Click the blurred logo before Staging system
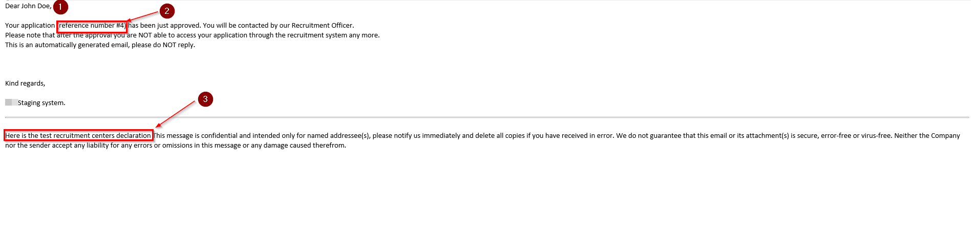Viewport: 980px width, 225px height. 11,103
